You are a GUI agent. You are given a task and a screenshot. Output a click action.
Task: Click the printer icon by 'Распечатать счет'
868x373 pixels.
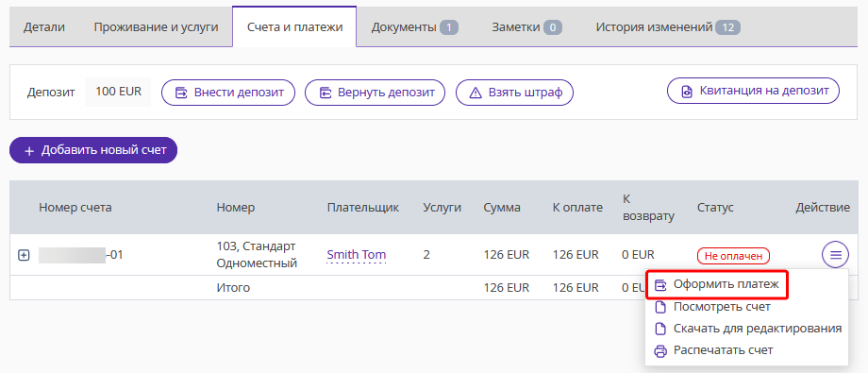(660, 351)
